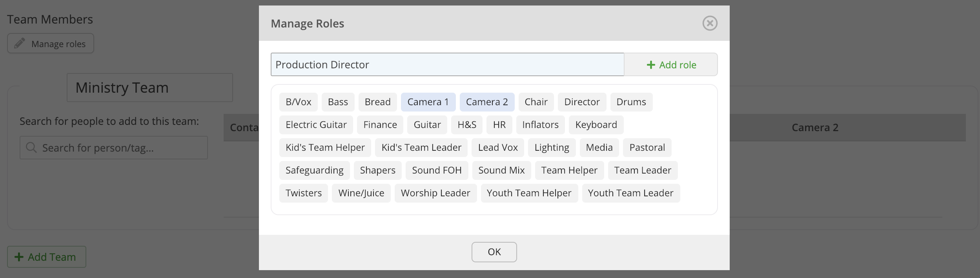Toggle the Camera 2 role
Image resolution: width=980 pixels, height=278 pixels.
[x=487, y=102]
